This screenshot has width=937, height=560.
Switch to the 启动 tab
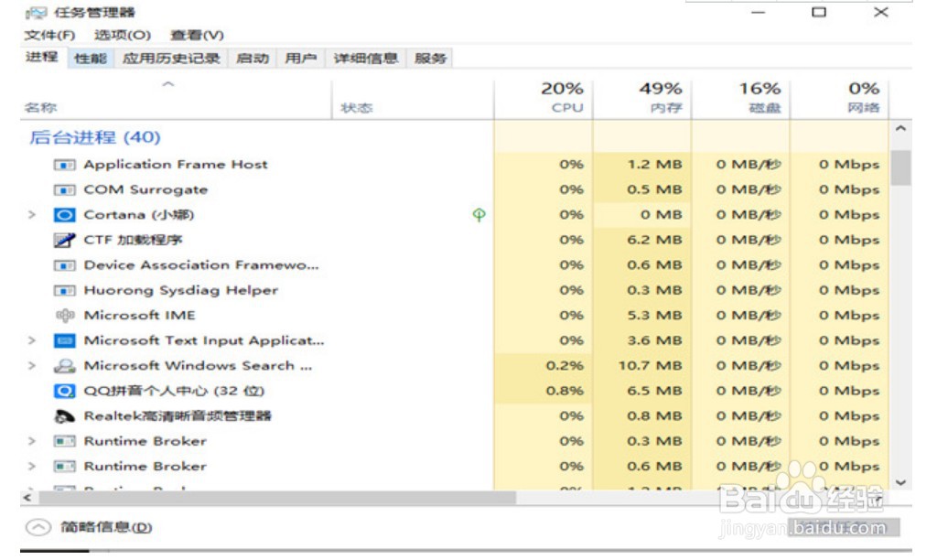(253, 57)
